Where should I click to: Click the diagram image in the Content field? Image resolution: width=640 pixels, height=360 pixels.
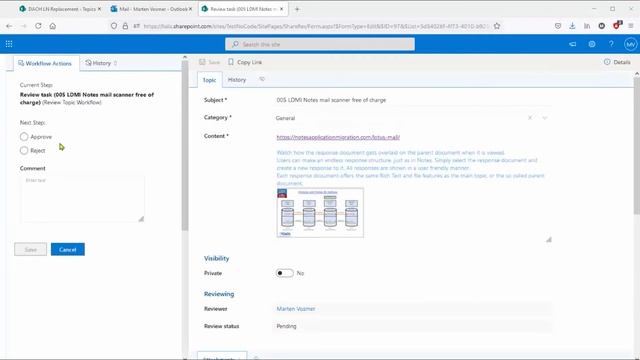(320, 213)
